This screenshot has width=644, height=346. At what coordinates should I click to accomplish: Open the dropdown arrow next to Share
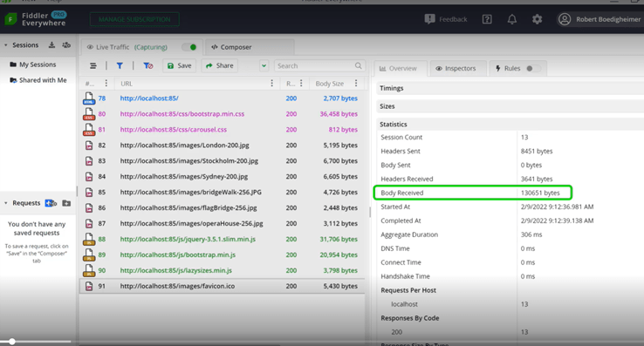[x=264, y=65]
